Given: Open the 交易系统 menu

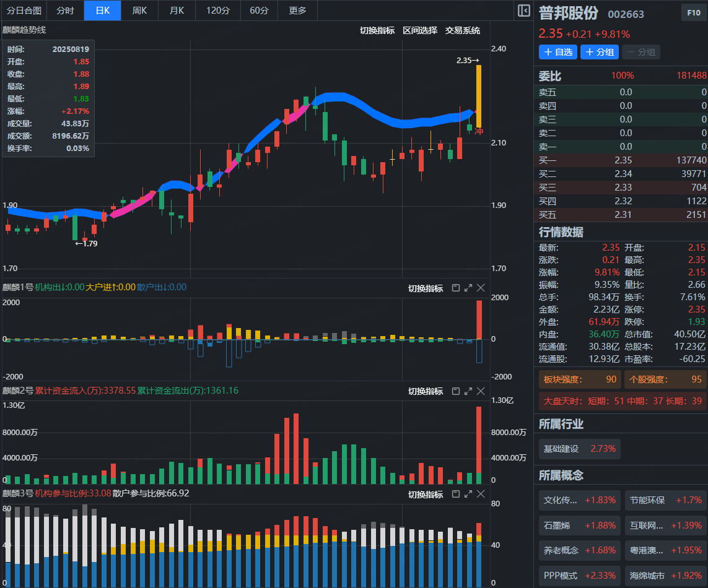Looking at the screenshot, I should pyautogui.click(x=462, y=30).
